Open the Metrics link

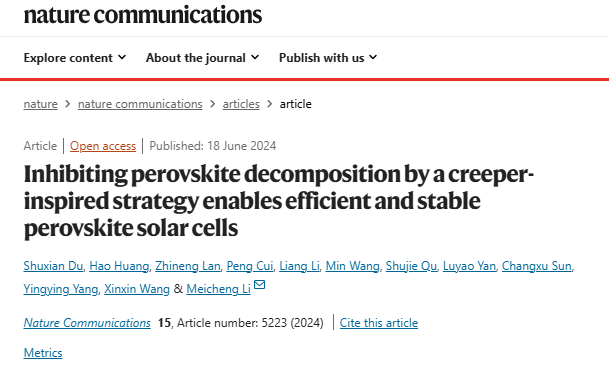point(43,353)
